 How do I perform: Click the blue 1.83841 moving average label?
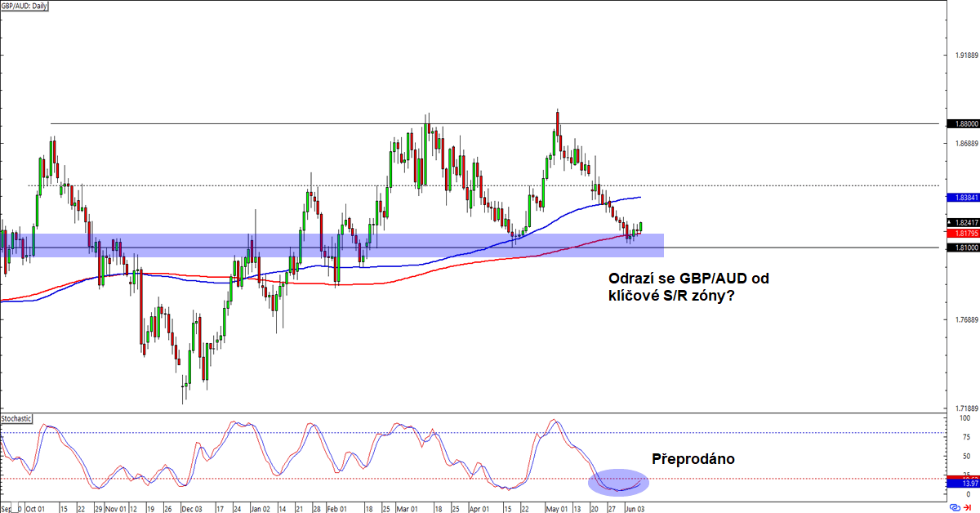point(962,198)
